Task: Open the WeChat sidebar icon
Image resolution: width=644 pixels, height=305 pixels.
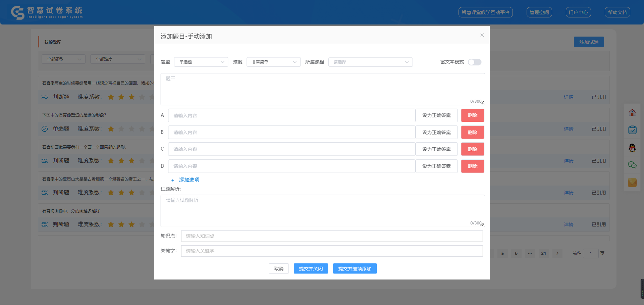Action: coord(632,165)
